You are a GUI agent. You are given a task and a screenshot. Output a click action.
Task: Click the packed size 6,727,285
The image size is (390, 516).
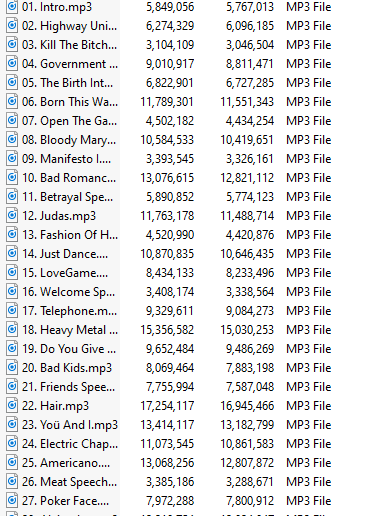[x=250, y=83]
